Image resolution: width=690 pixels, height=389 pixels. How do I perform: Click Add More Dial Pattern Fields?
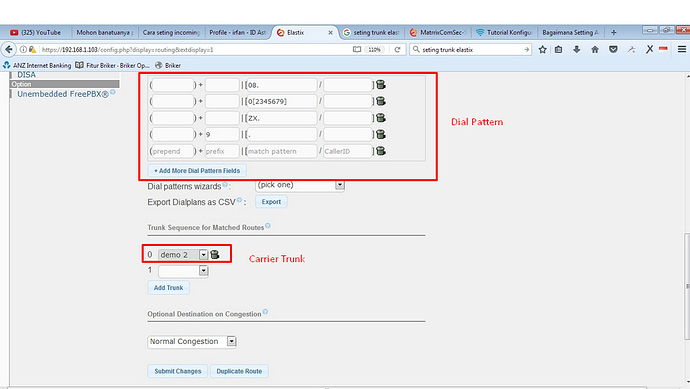pos(197,171)
